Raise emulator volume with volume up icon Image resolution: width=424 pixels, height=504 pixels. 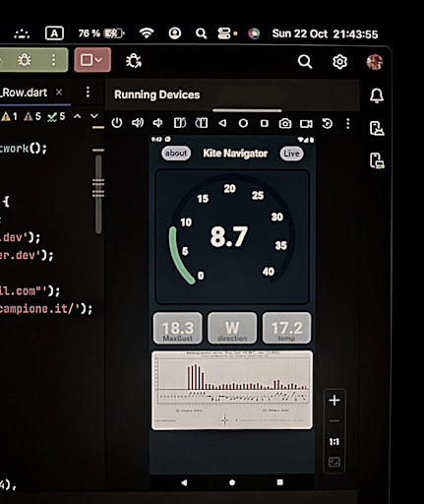tap(138, 123)
